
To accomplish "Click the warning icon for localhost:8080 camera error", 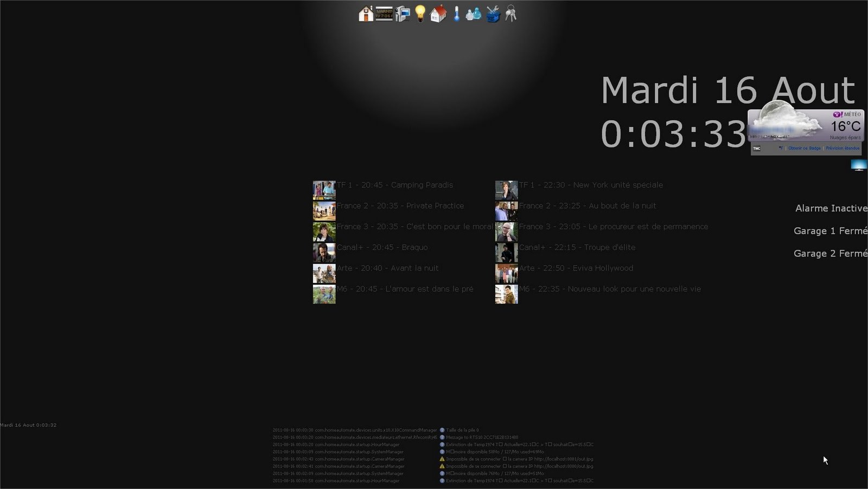I will [x=442, y=466].
